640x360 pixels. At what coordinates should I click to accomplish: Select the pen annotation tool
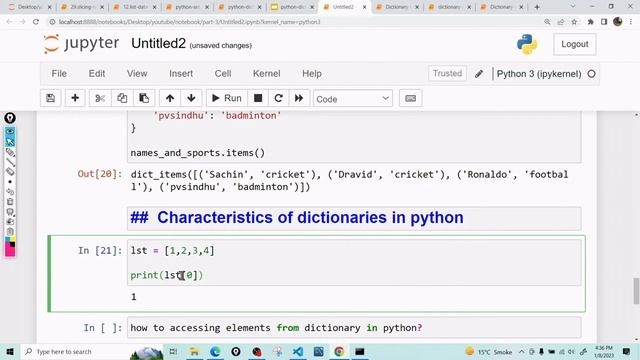tap(10, 152)
